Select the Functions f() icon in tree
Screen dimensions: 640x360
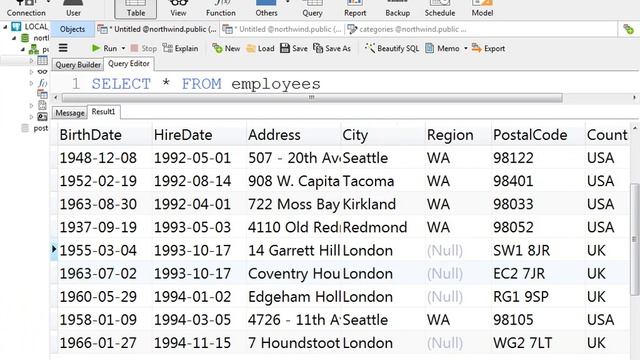click(42, 83)
